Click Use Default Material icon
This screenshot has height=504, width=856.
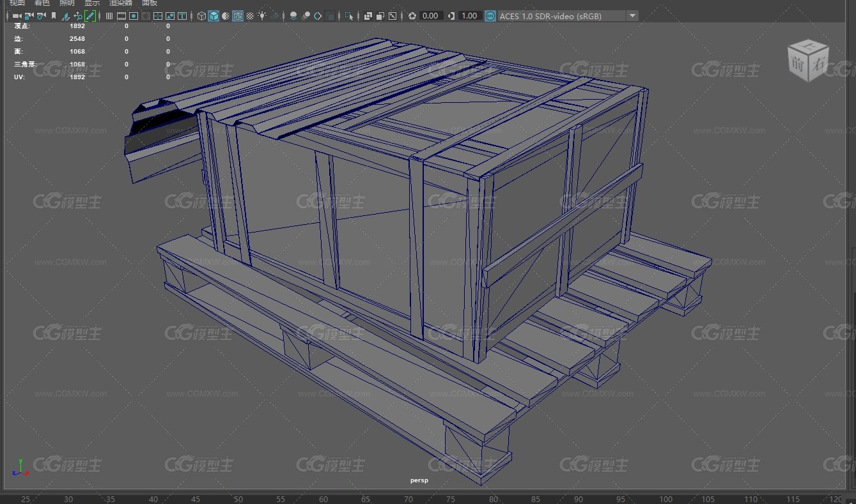tap(226, 16)
